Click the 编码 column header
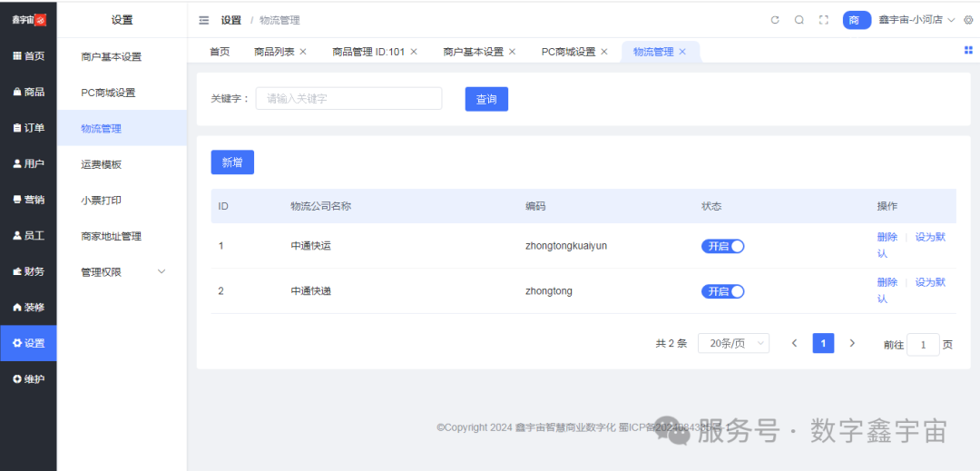This screenshot has height=471, width=980. [535, 206]
